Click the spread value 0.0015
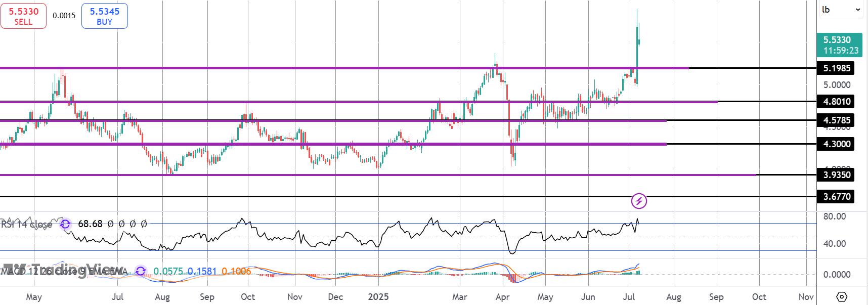This screenshot has height=305, width=868. point(64,16)
